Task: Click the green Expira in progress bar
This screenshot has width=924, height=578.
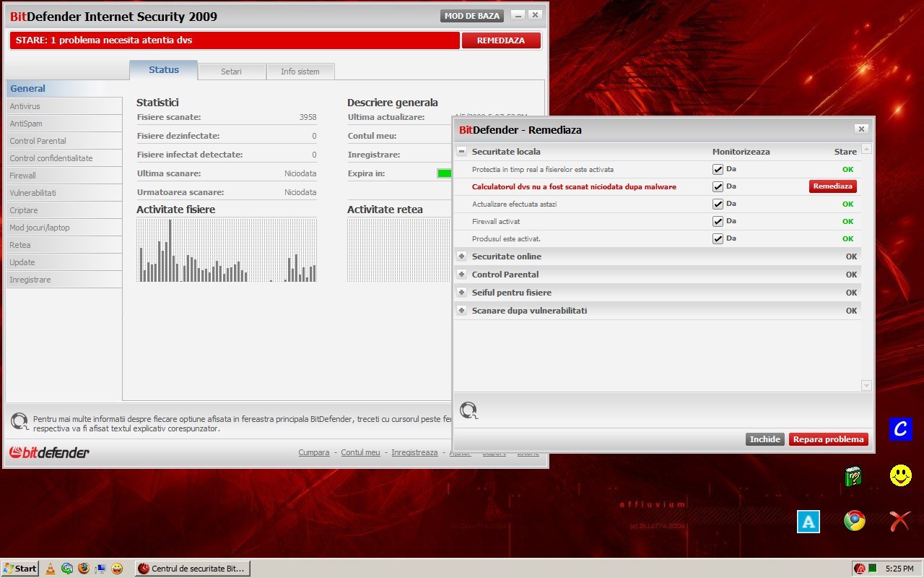Action: pos(444,173)
